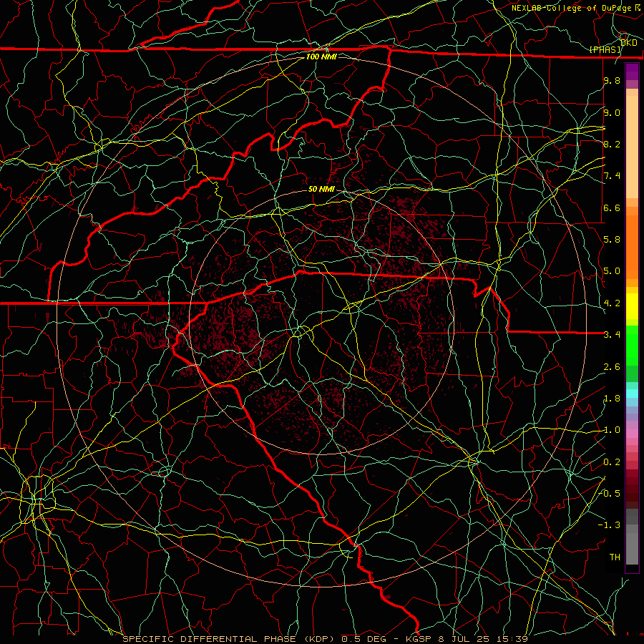644x644 pixels.
Task: Click the cyan band of the color scale
Action: coord(632,394)
